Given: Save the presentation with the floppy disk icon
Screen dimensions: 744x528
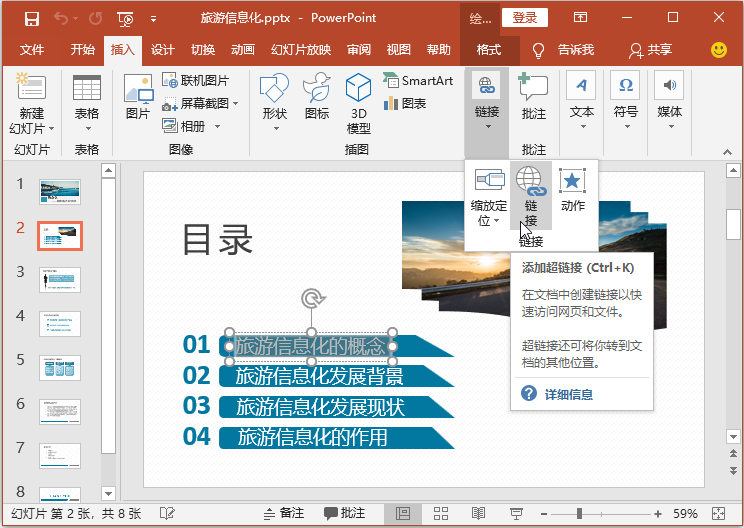Looking at the screenshot, I should coord(32,19).
